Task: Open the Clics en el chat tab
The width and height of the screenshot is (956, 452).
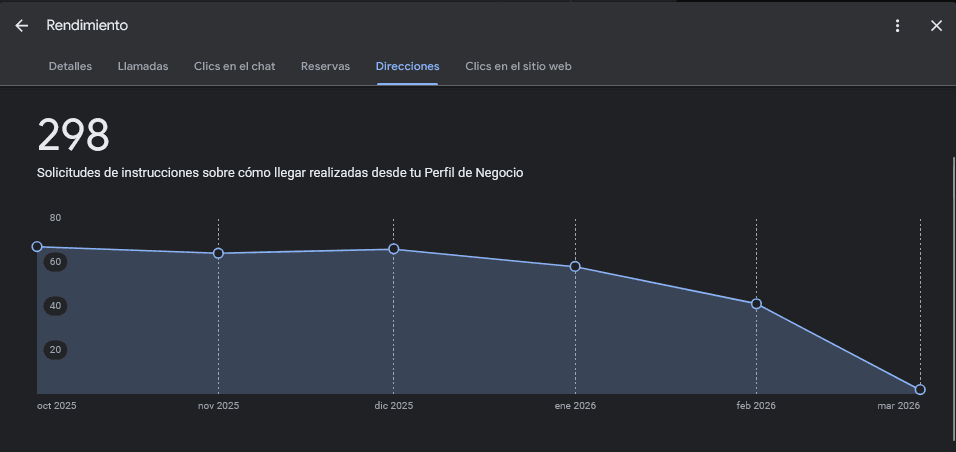Action: 235,66
